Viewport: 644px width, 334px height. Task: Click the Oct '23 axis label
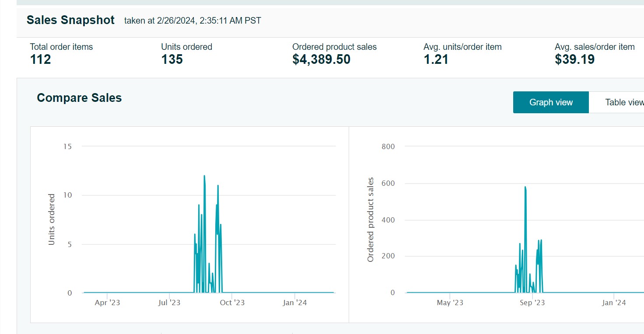point(232,303)
